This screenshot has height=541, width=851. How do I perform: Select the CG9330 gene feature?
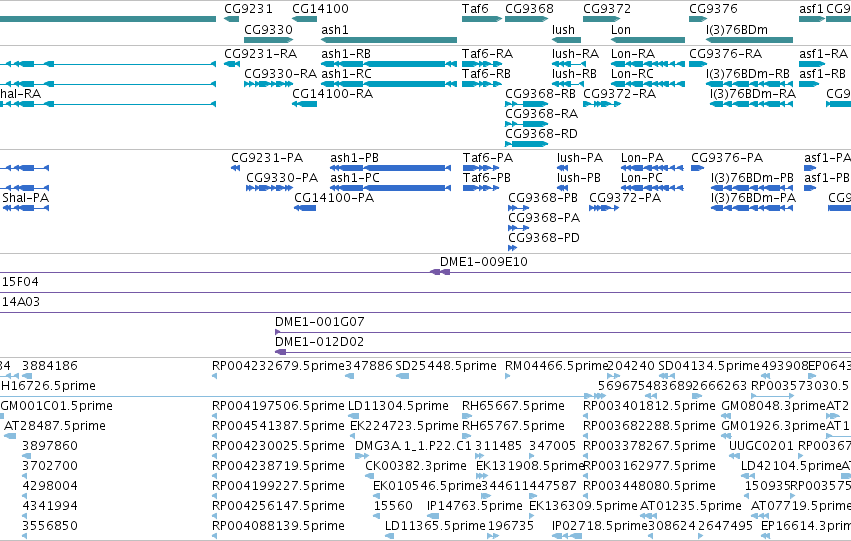(x=269, y=40)
